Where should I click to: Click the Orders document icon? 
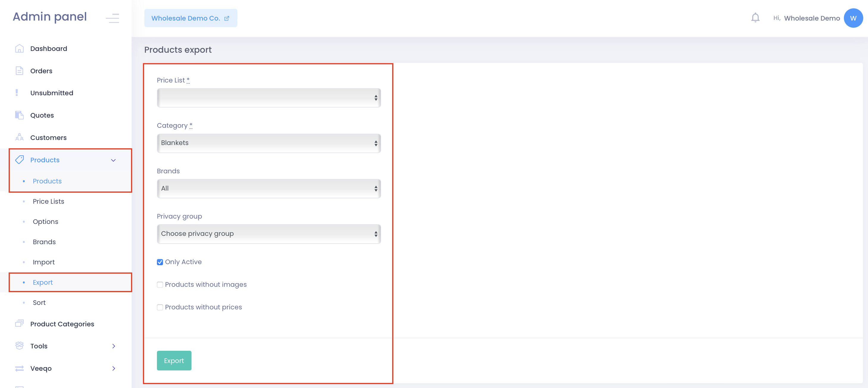pos(19,71)
